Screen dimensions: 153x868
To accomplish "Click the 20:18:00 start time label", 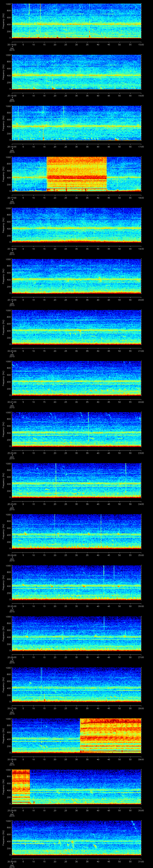I will click(x=12, y=249).
